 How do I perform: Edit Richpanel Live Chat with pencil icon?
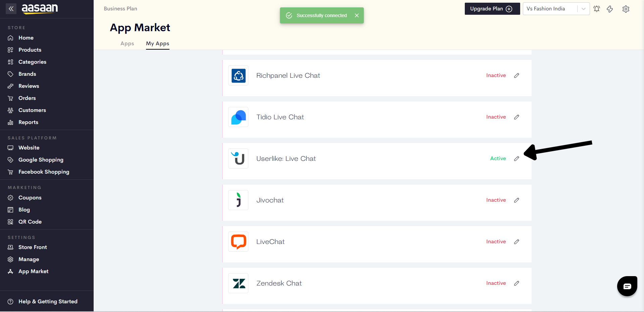point(517,75)
